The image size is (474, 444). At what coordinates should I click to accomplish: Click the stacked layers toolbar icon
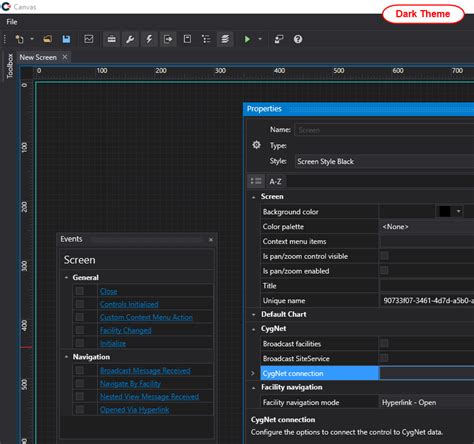point(225,39)
